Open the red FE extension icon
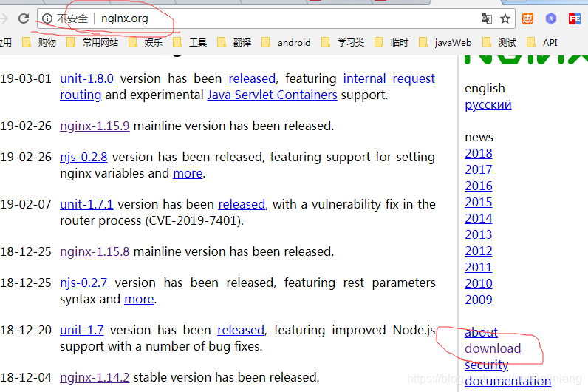The height and width of the screenshot is (392, 588). click(575, 18)
